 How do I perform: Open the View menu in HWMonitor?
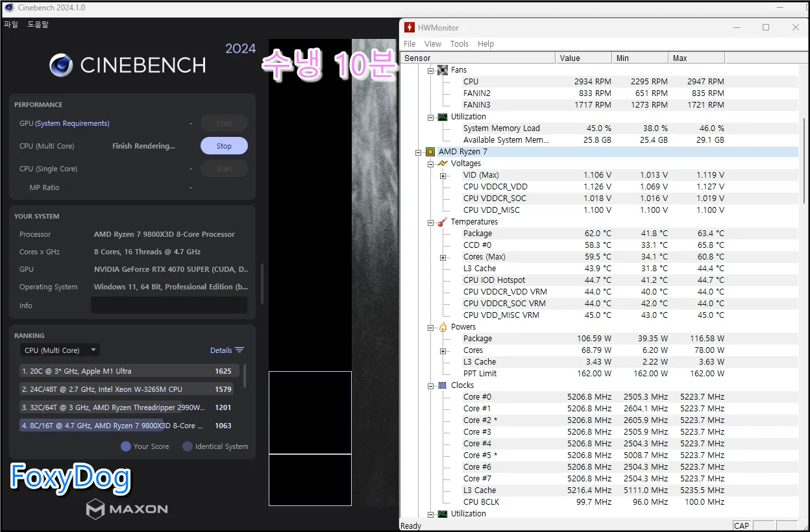tap(433, 43)
